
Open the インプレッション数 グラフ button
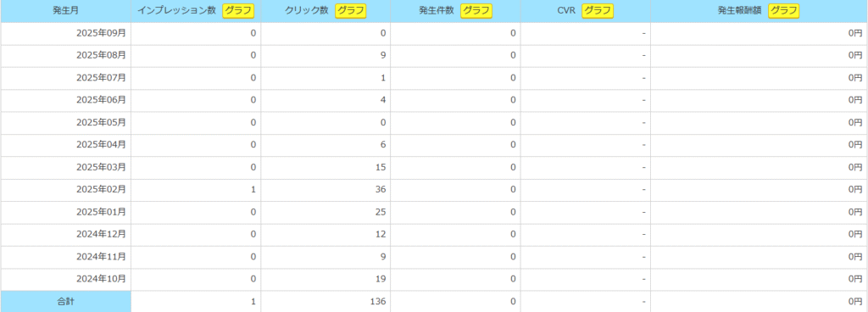point(238,10)
